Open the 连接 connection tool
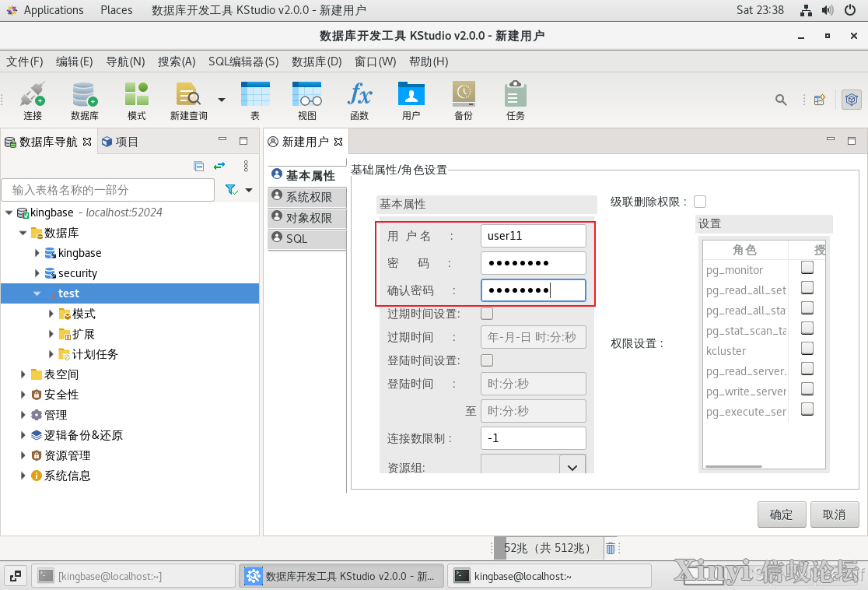 pyautogui.click(x=33, y=100)
